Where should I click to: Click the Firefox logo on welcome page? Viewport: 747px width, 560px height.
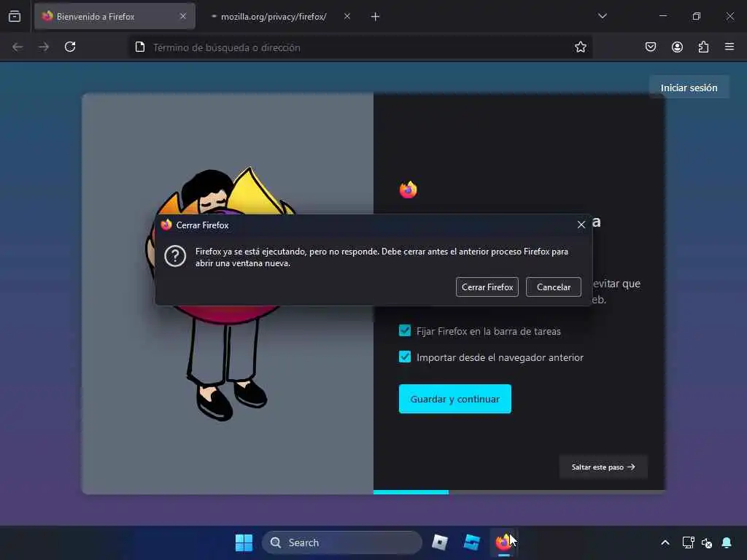click(x=409, y=190)
